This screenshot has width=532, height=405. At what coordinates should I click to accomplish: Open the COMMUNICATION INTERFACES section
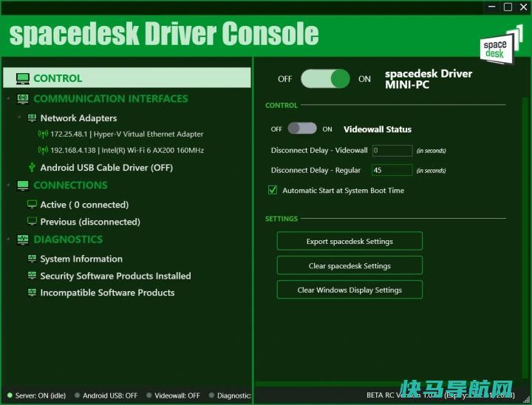pos(111,99)
